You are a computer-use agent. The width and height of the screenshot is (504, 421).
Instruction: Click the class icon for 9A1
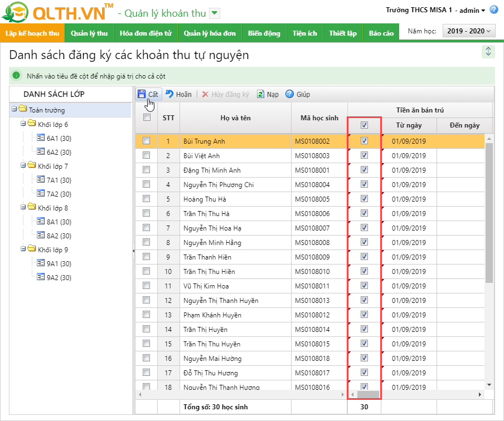41,263
